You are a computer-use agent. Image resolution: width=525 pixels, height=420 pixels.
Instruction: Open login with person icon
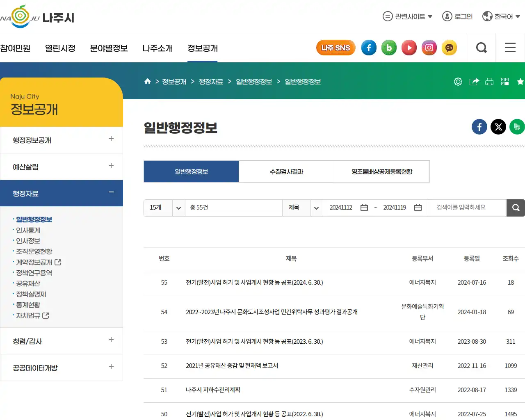(457, 16)
